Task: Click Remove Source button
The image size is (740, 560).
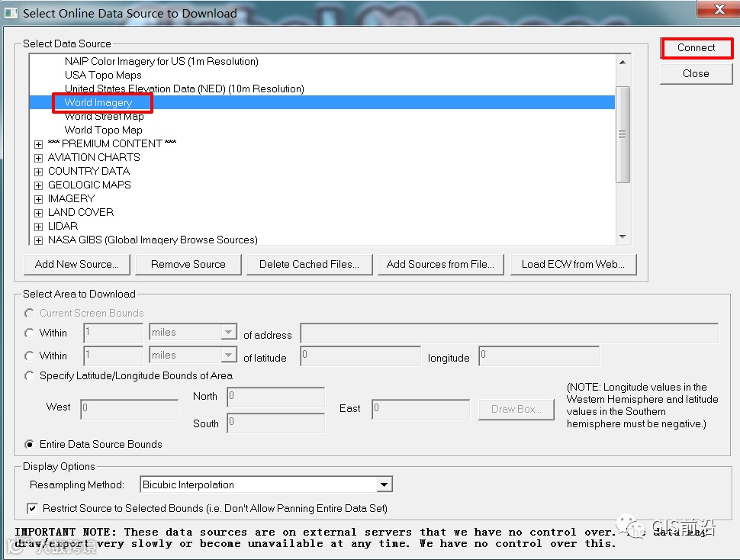Action: (188, 264)
